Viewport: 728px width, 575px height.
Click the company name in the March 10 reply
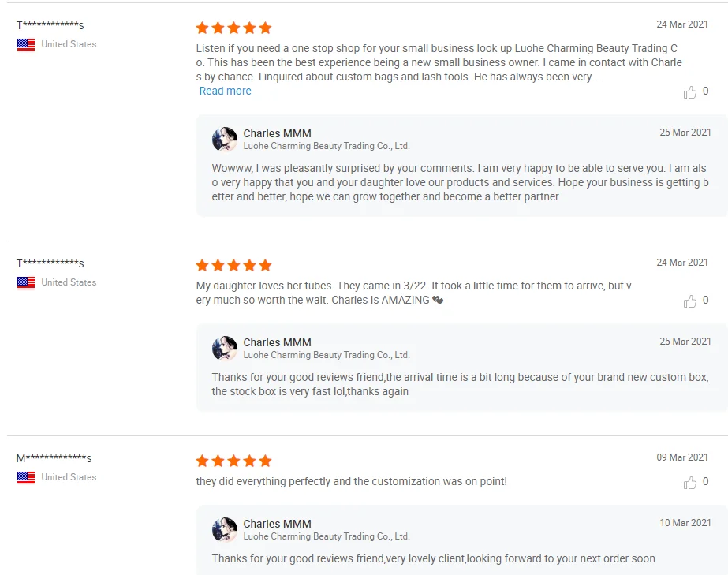pos(327,536)
